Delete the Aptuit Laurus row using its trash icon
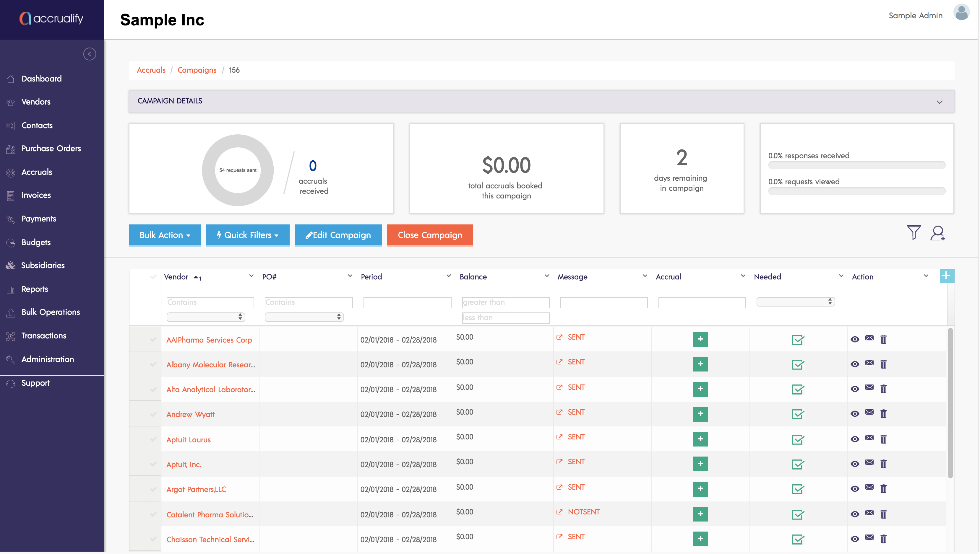 pyautogui.click(x=883, y=439)
